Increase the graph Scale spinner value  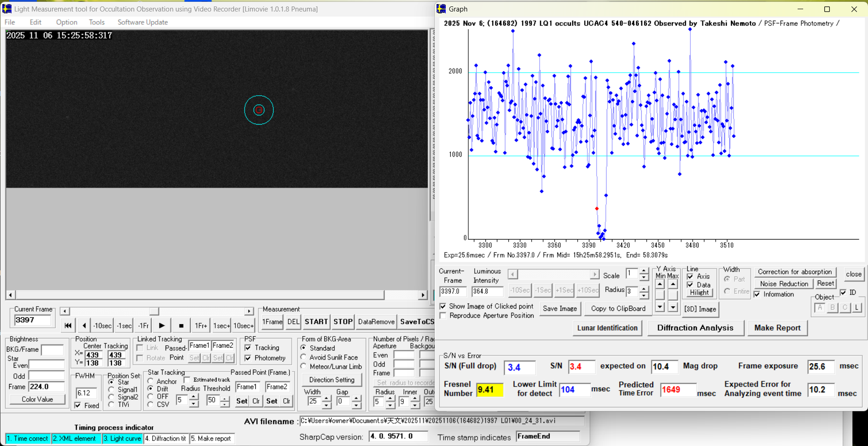(x=644, y=271)
